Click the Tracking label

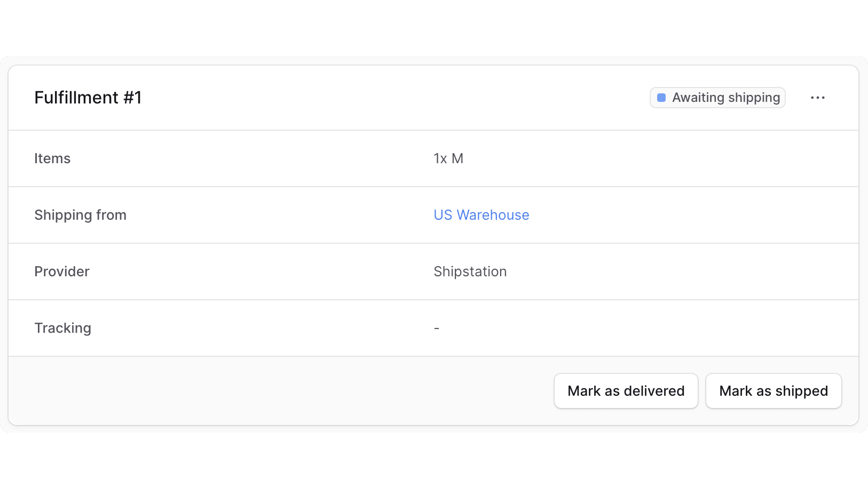[x=62, y=328]
